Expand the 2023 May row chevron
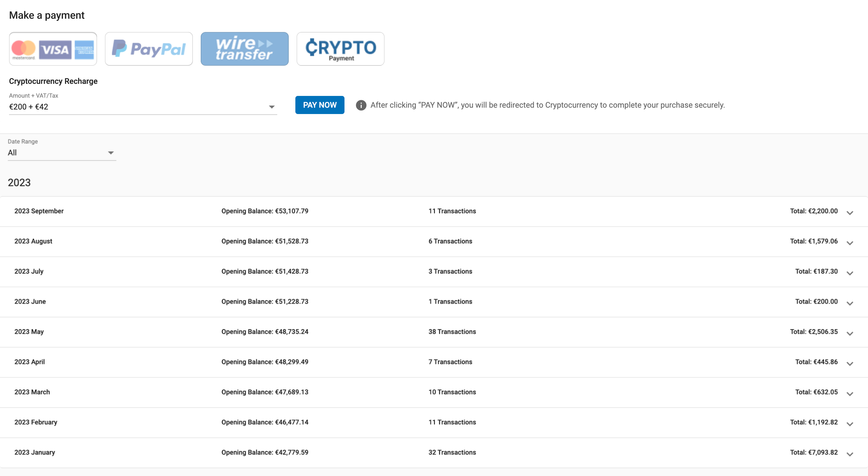 pyautogui.click(x=850, y=333)
